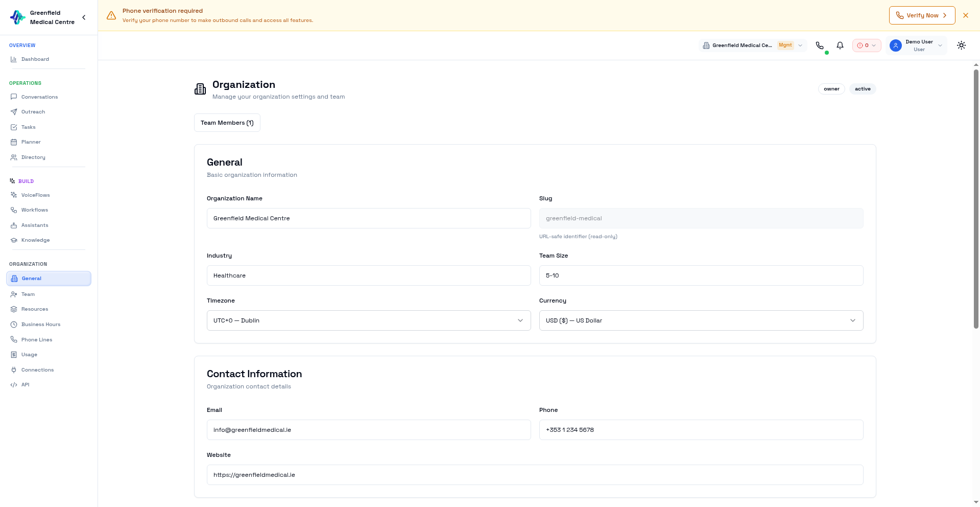
Task: Click the Planner calendar icon
Action: click(x=14, y=142)
